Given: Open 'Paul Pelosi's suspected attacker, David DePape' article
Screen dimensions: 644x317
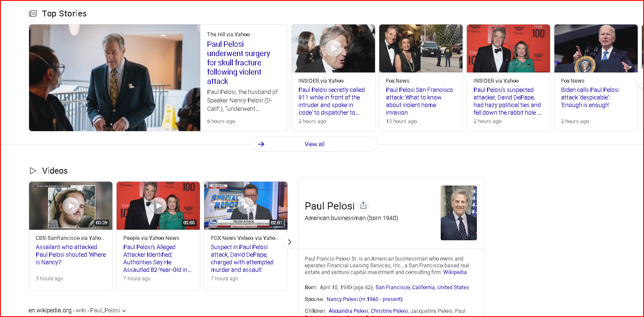Looking at the screenshot, I should 507,101.
